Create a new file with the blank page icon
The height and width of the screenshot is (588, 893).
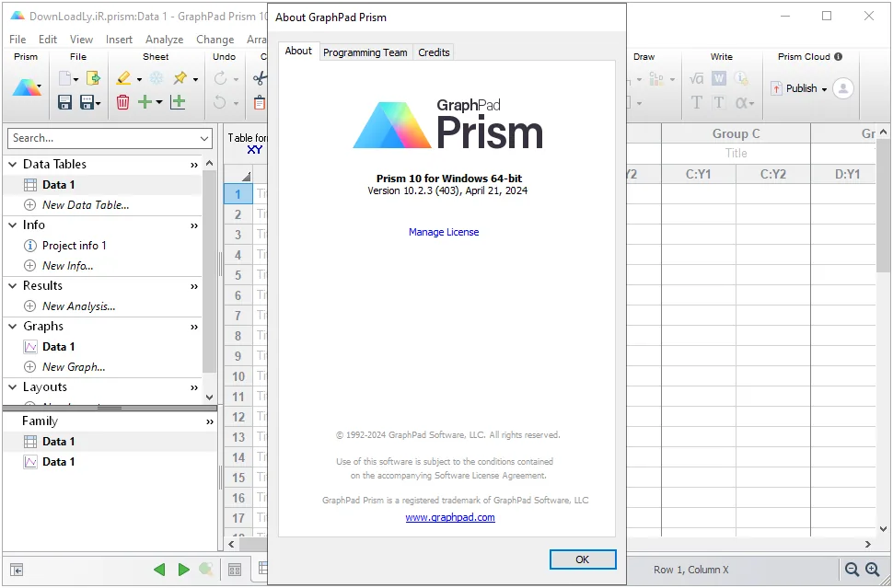click(65, 78)
